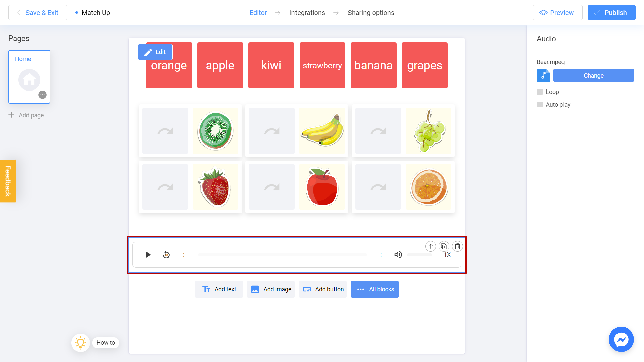Click the Publish button in top toolbar

(612, 13)
